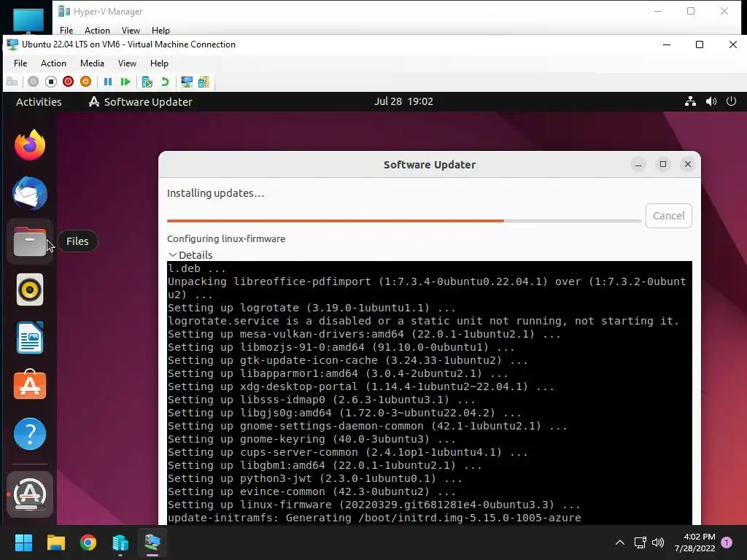Open the power menu in Ubuntu top bar

click(x=731, y=101)
